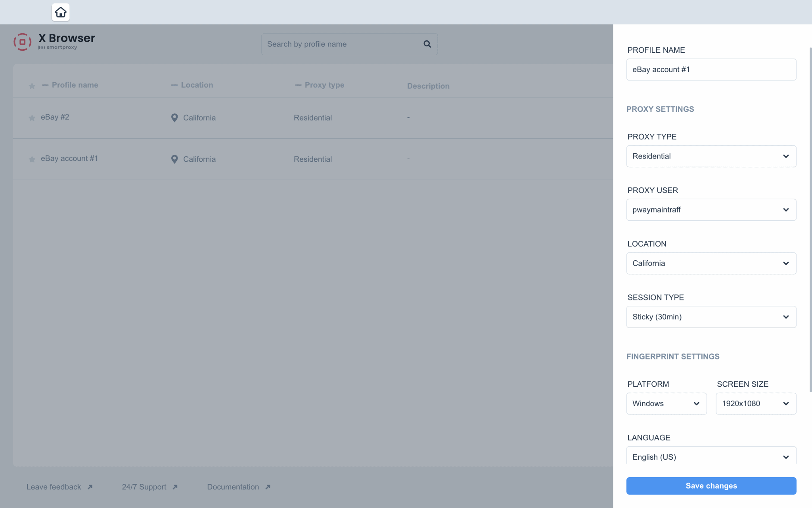The width and height of the screenshot is (812, 508).
Task: Click 24/7 Support external arrow icon
Action: [x=175, y=487]
